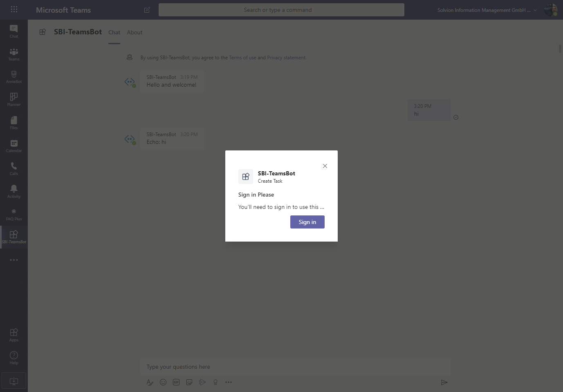The height and width of the screenshot is (392, 563).
Task: Open Teams in the left rail
Action: coord(14,54)
